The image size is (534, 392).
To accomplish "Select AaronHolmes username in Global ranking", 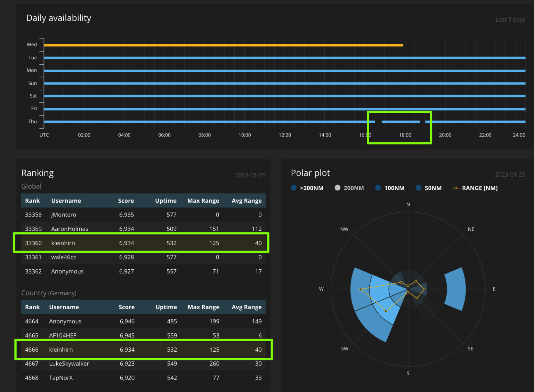I will (x=70, y=229).
